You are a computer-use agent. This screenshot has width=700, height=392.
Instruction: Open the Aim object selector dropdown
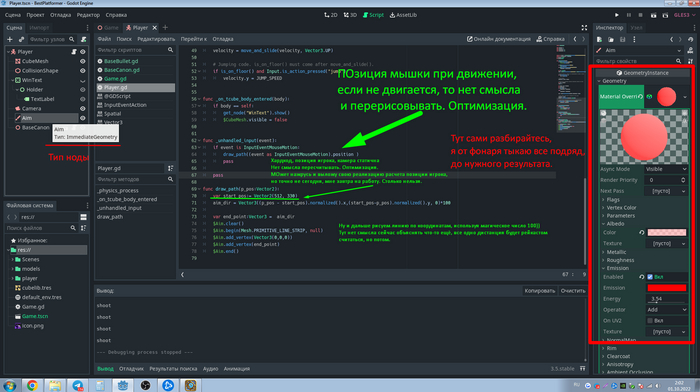639,50
